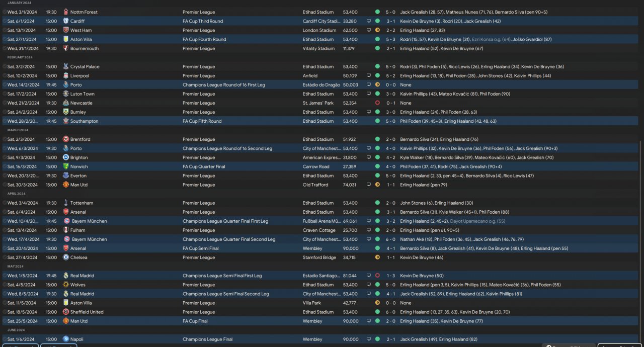The image size is (644, 347).
Task: Open Arsenal link on the FA Cup Semi Final row
Action: (78, 248)
